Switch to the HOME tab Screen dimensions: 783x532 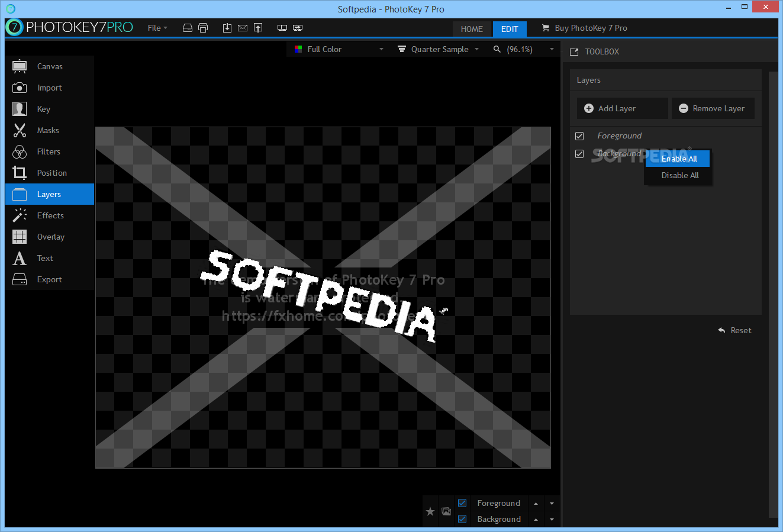[x=472, y=29]
